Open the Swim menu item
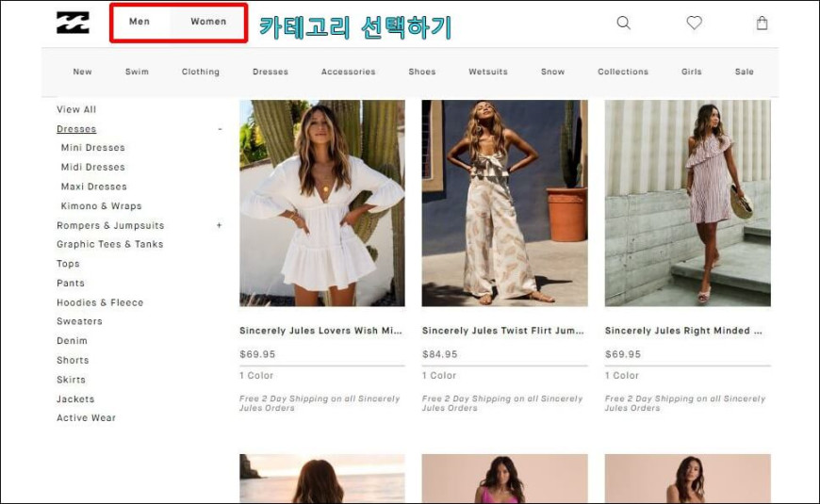The width and height of the screenshot is (820, 504). pos(137,72)
